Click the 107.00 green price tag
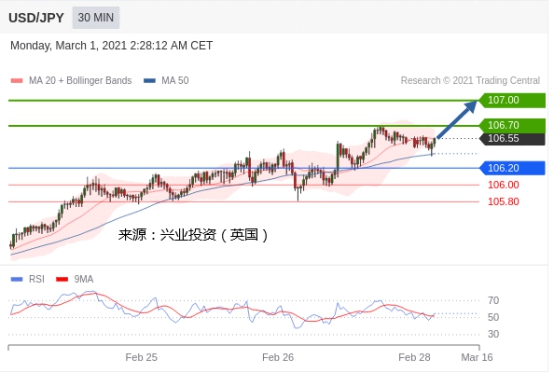Screen dimensions: 554x373 [x=512, y=100]
